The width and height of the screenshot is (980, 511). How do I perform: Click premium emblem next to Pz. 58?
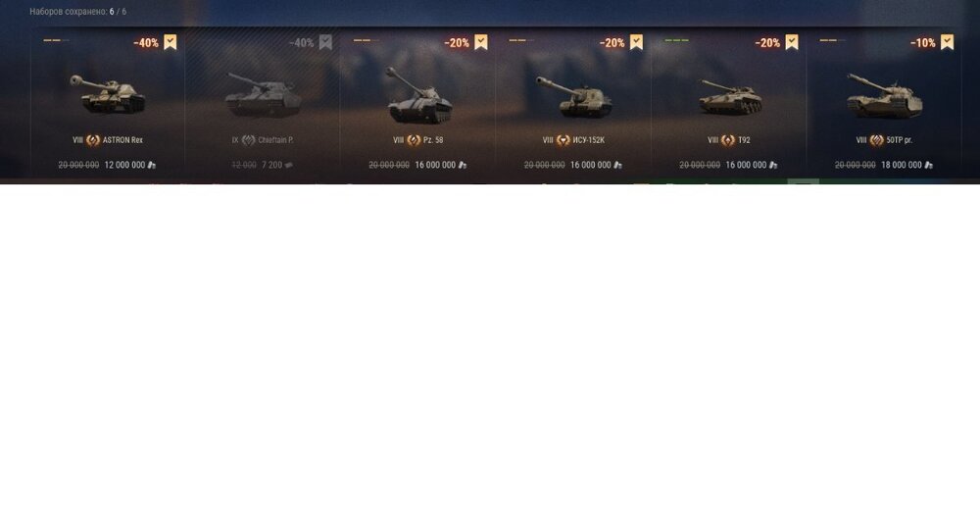(414, 140)
